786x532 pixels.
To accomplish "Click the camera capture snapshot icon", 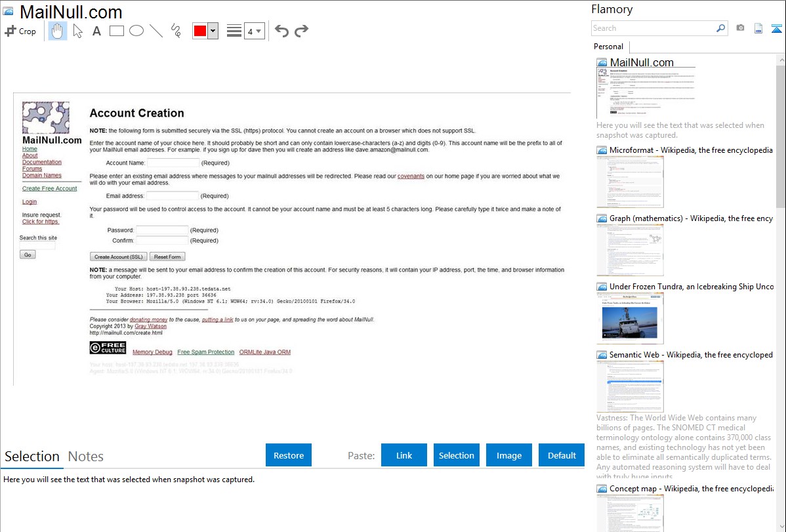I will (x=740, y=28).
